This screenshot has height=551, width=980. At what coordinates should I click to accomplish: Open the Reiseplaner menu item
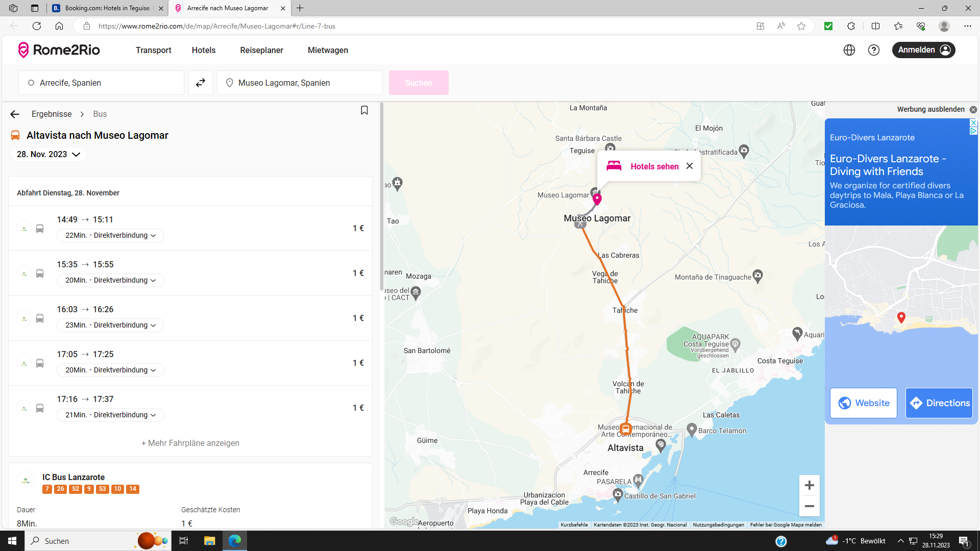click(x=261, y=50)
